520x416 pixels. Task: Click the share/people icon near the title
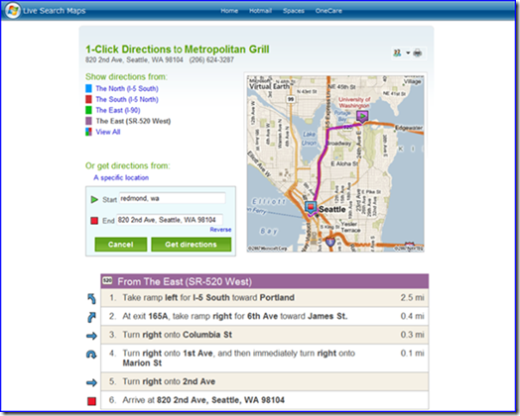pos(397,53)
